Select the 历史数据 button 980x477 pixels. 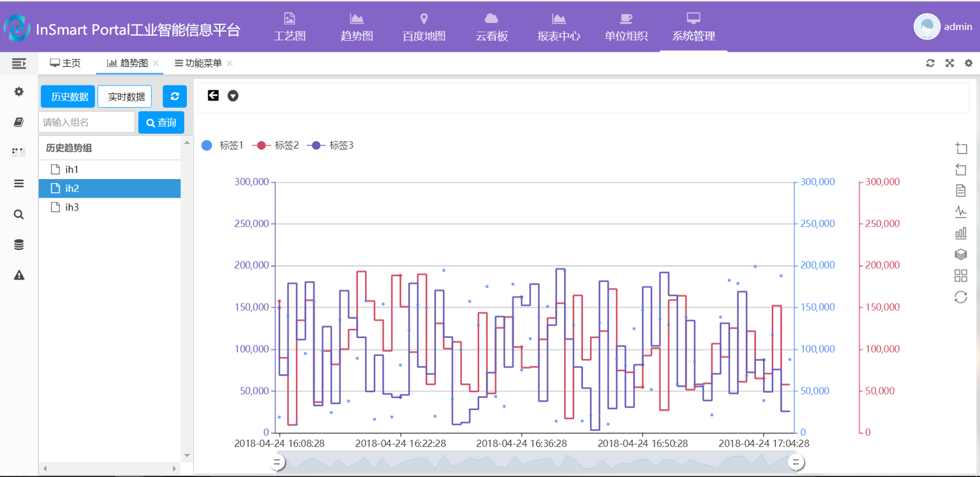point(68,97)
